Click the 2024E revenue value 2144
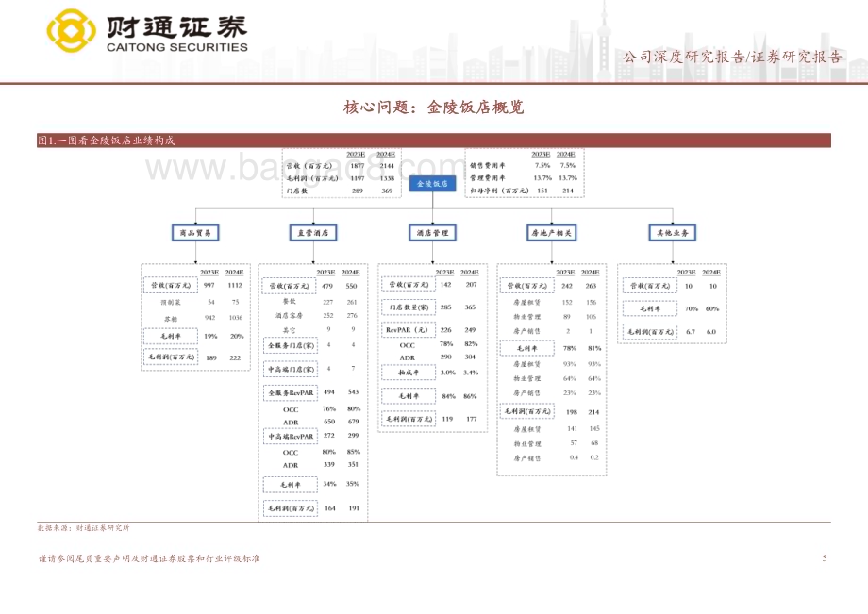868x614 pixels. coord(387,165)
